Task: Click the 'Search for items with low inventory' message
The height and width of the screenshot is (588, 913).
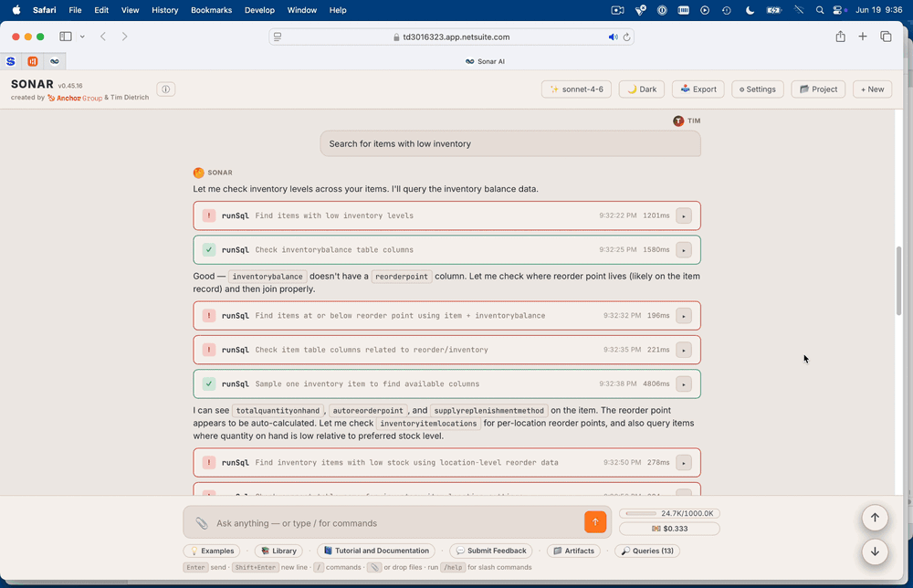Action: [510, 143]
